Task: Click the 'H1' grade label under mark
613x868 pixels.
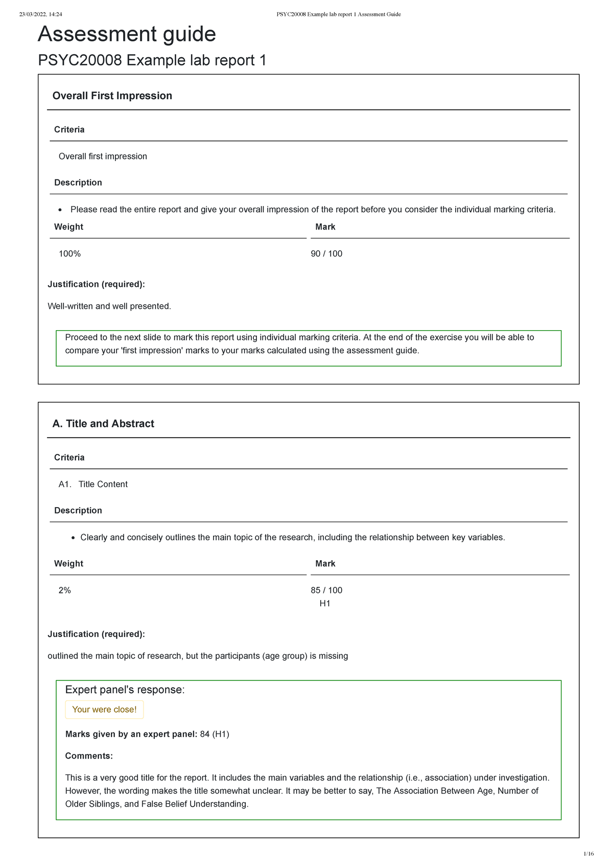Action: click(325, 603)
